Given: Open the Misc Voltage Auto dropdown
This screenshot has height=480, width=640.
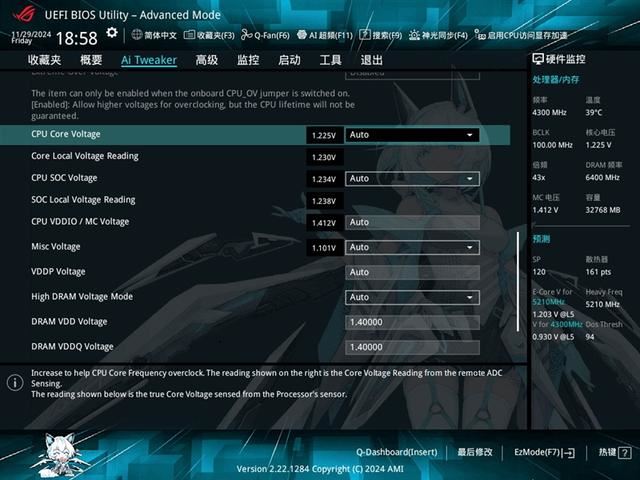Looking at the screenshot, I should click(x=412, y=247).
